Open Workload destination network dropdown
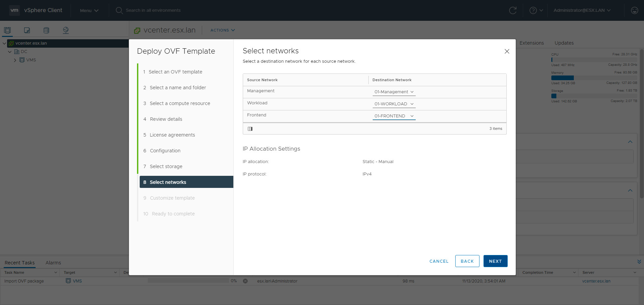Image resolution: width=644 pixels, height=305 pixels. tap(394, 104)
